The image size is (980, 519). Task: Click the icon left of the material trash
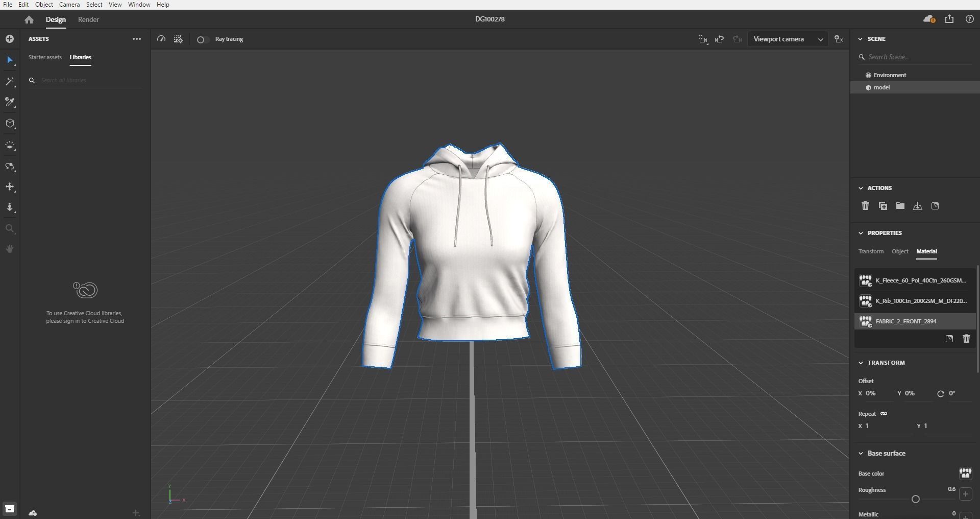point(949,339)
